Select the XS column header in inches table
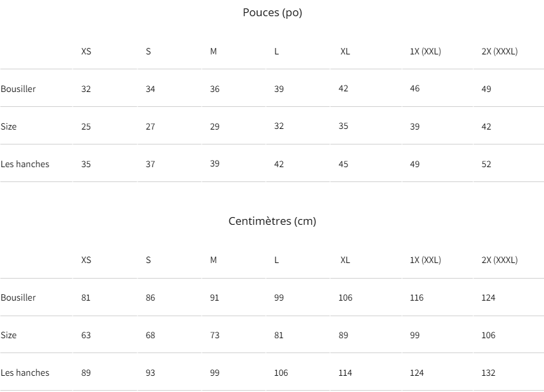Image resolution: width=544 pixels, height=392 pixels. tap(86, 51)
